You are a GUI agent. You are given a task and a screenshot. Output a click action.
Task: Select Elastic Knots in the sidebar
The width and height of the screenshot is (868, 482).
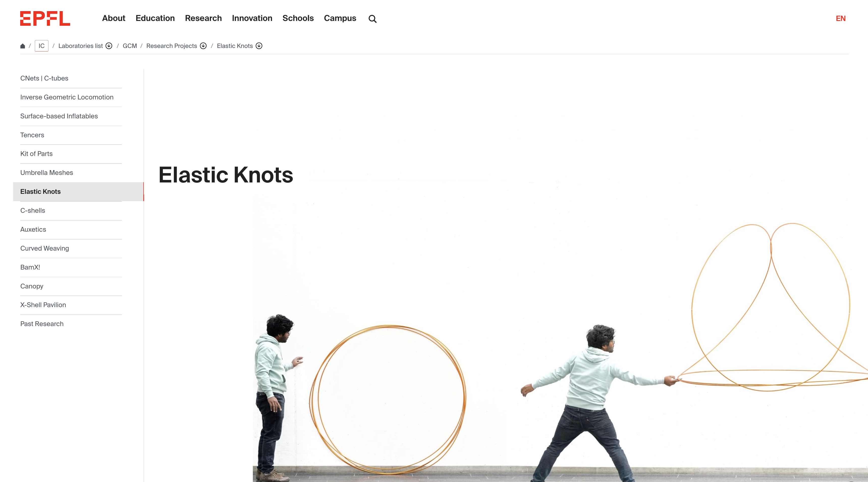coord(40,192)
